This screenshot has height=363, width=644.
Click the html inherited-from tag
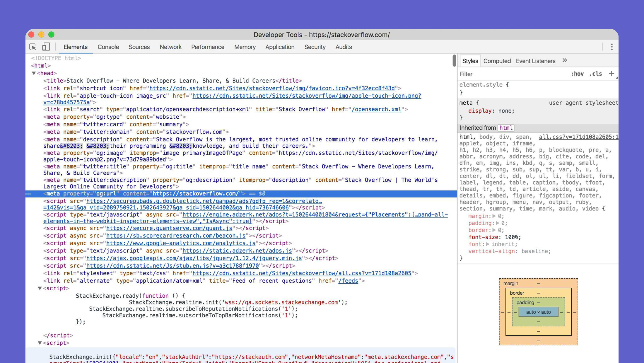506,128
